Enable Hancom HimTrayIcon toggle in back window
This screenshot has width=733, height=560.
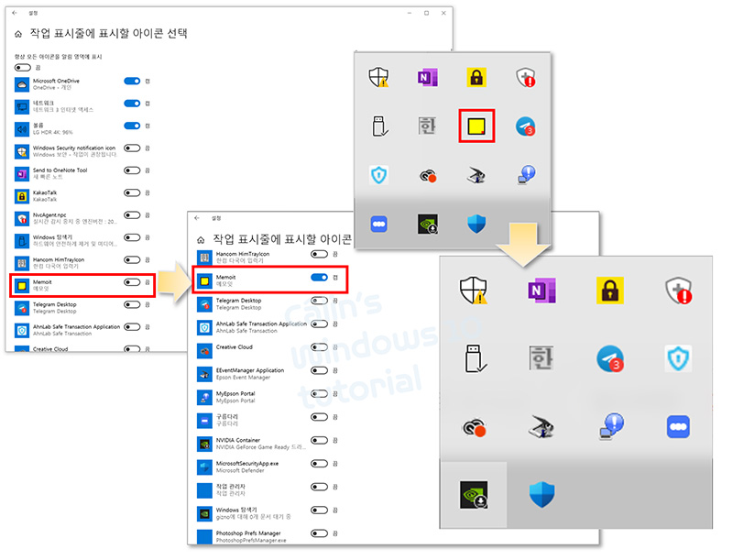click(x=132, y=260)
